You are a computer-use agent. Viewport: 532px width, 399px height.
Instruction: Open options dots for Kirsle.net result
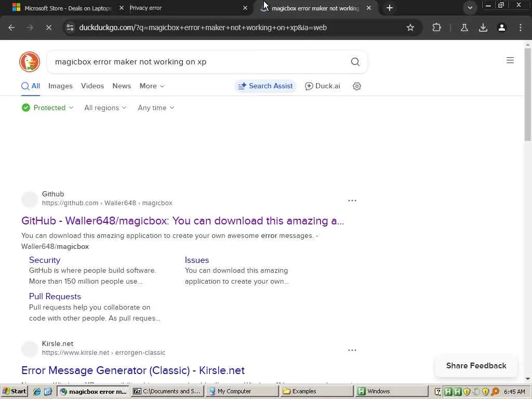[352, 350]
